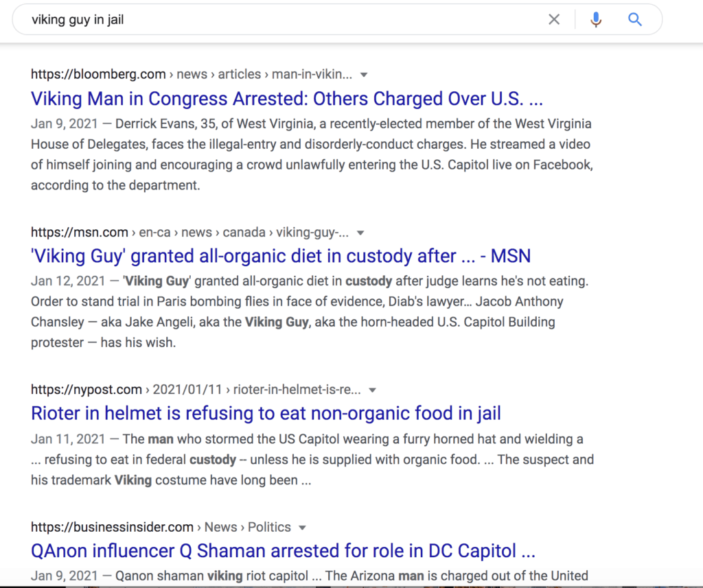Click the 'man-in-vikin...' breadcrumb path
This screenshot has width=703, height=588.
(x=312, y=74)
